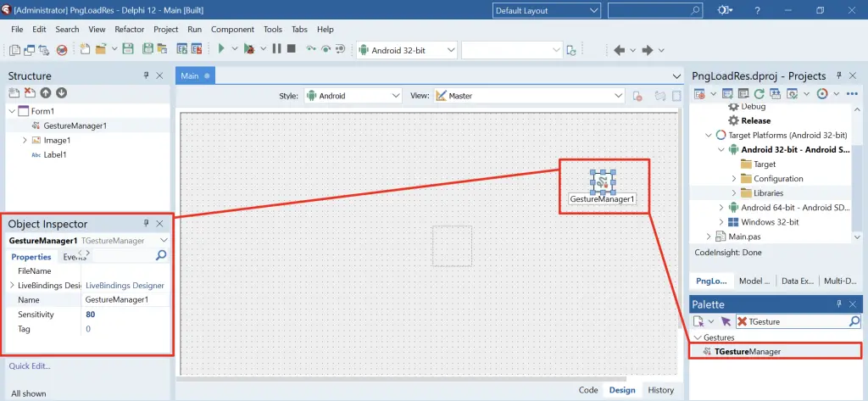
Task: Click the Trace Into debug icon
Action: pos(311,48)
